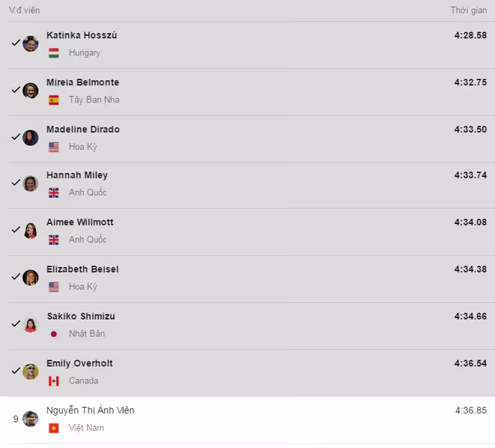Open Sakiko Shimizu's name link
The height and width of the screenshot is (448, 495).
coord(81,316)
